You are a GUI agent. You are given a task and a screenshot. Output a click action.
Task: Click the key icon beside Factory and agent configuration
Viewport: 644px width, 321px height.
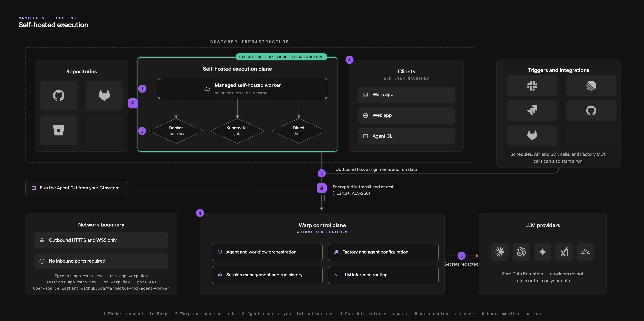336,252
